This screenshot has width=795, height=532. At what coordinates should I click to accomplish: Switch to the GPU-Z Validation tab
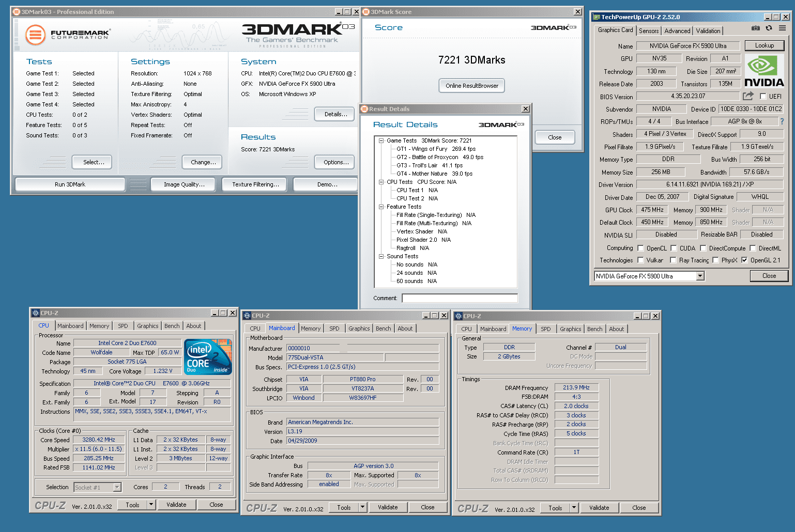[708, 31]
